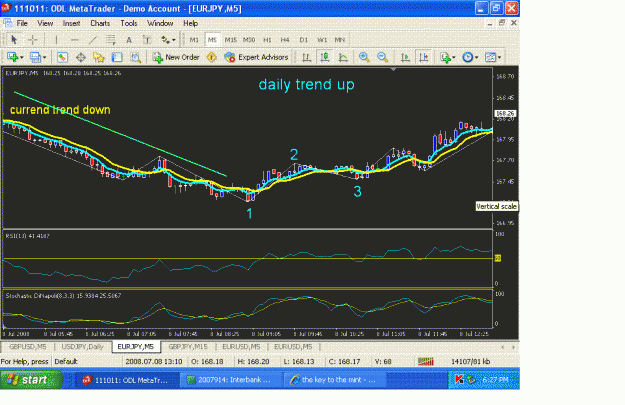Open the indicators dropdown
The image size is (625, 405).
[x=448, y=57]
